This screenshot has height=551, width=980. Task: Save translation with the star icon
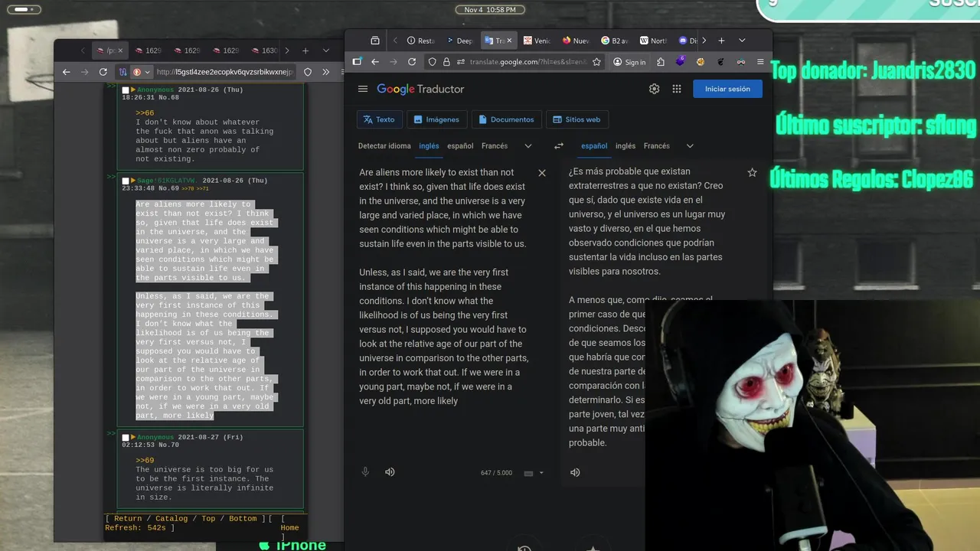point(752,173)
